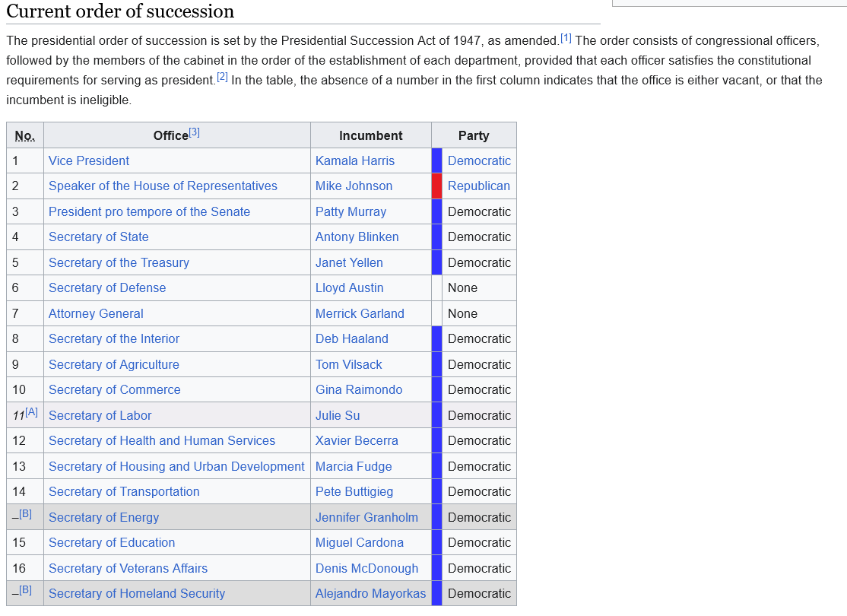Viewport: 847px width, 616px height.
Task: Click the Merrick Garland link
Action: pyautogui.click(x=360, y=313)
